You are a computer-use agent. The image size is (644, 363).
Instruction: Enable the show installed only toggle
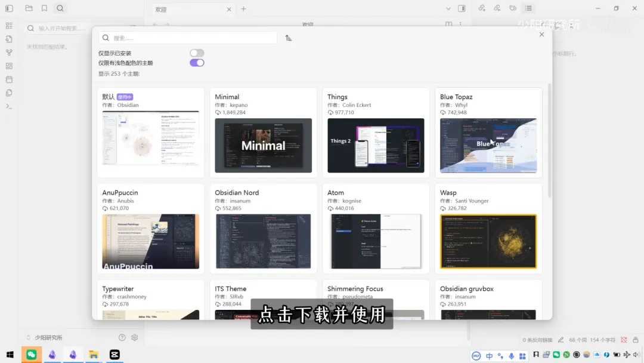[197, 53]
